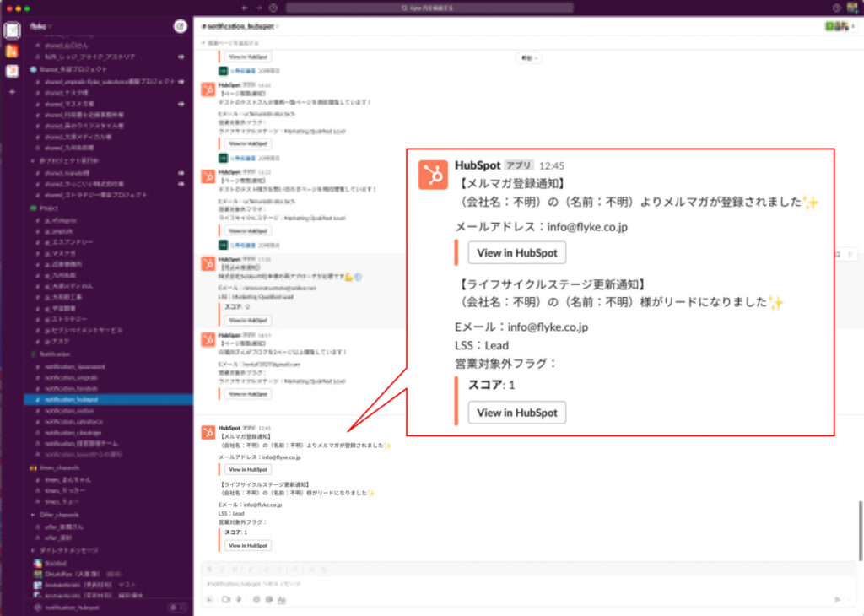
Task: Open the reply avatar under the first message
Action: pyautogui.click(x=223, y=71)
